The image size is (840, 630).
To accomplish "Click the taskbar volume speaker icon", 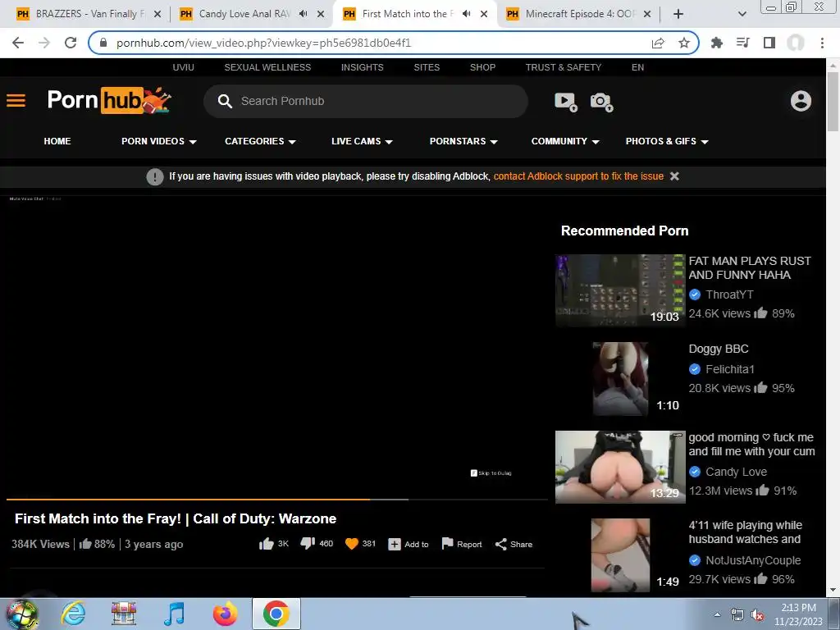I will [757, 615].
